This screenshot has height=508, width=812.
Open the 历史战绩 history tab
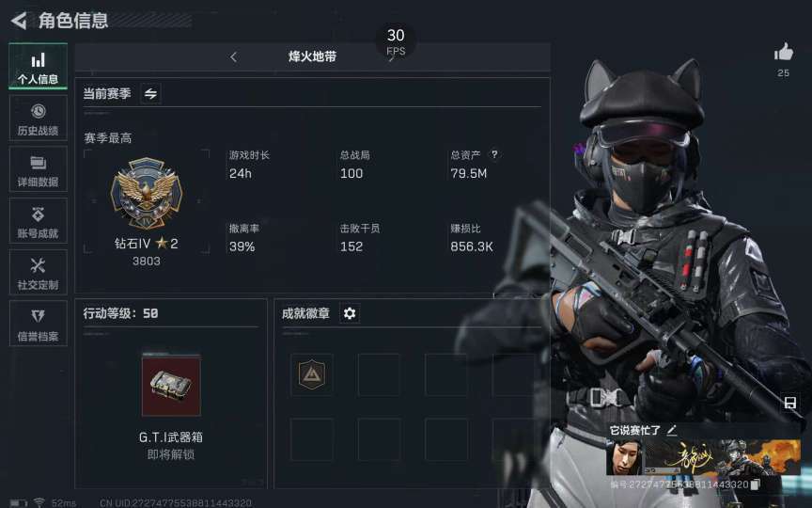38,118
